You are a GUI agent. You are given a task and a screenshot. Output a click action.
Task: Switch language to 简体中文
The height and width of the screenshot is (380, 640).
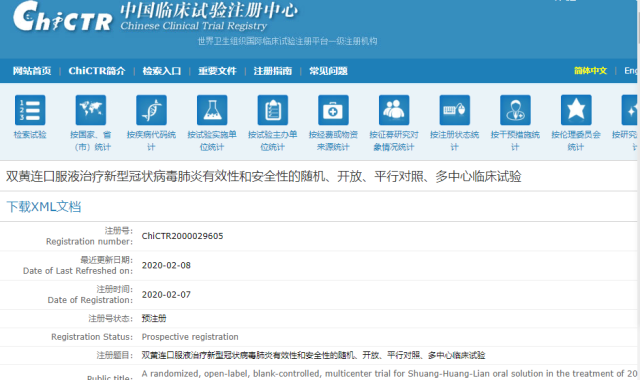tap(590, 71)
